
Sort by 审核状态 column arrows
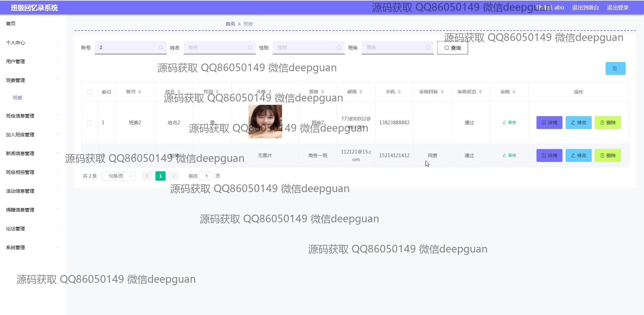pos(480,92)
